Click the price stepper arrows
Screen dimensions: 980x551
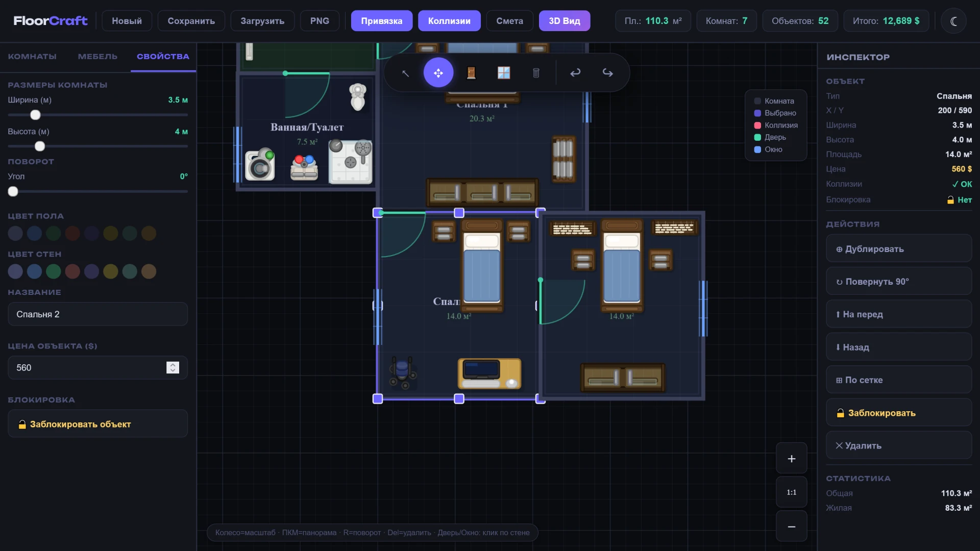click(173, 367)
